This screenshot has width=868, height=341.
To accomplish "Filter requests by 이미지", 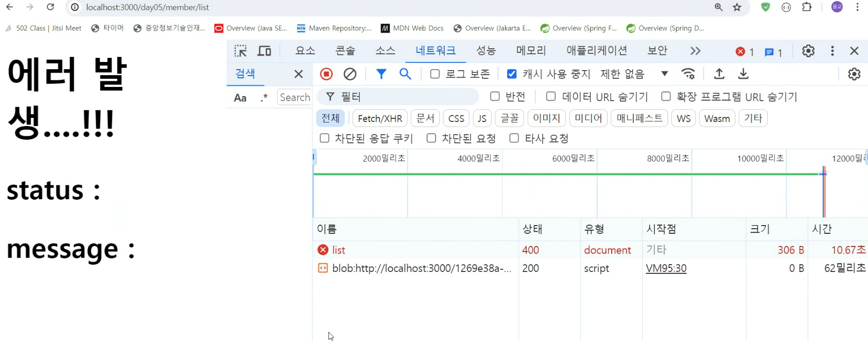I will [x=547, y=118].
